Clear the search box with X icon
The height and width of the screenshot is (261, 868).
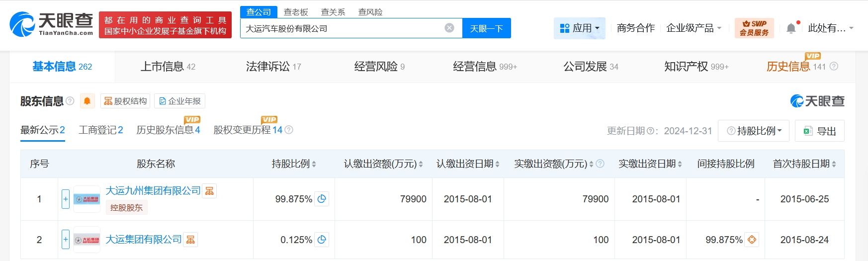[449, 28]
